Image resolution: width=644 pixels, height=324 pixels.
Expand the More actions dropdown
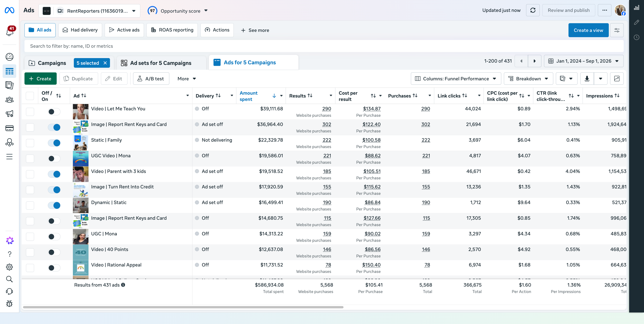186,79
